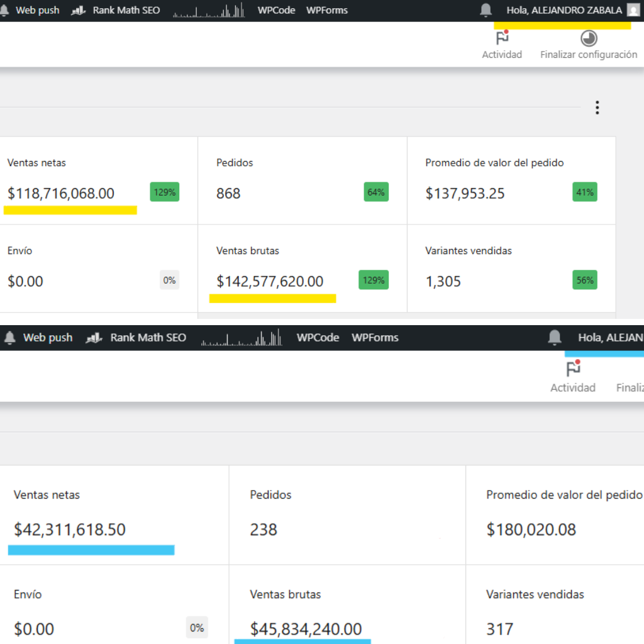This screenshot has height=644, width=644.
Task: Click the Actividad flag icon beside Finalizar configuración
Action: (502, 38)
